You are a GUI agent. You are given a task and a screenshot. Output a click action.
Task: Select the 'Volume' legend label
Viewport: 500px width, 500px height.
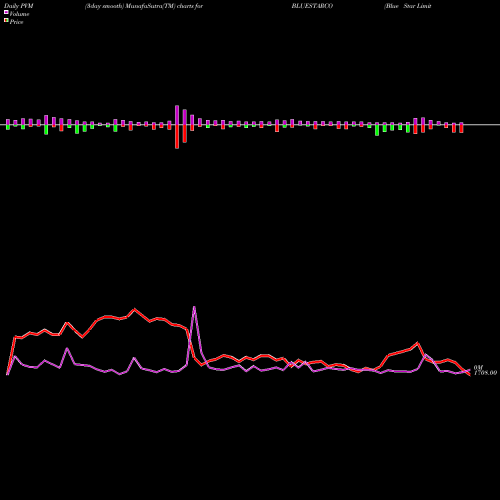[19, 14]
